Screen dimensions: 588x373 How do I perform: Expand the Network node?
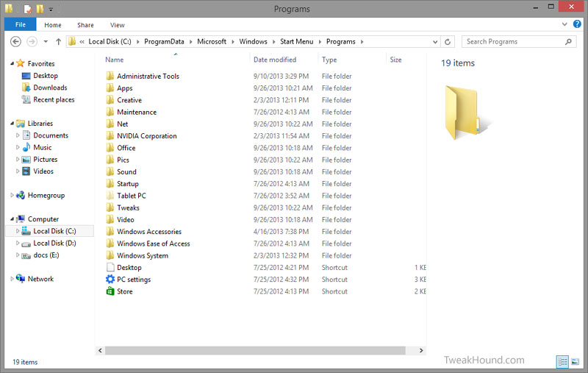[x=12, y=279]
